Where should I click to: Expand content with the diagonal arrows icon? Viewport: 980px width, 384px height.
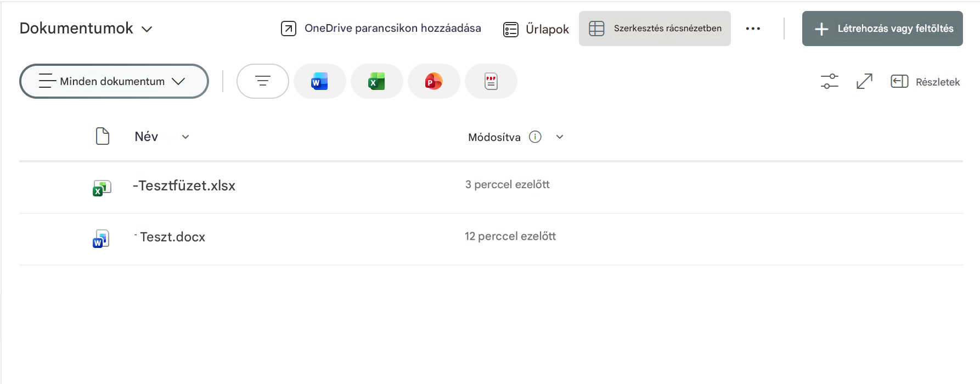click(x=864, y=81)
